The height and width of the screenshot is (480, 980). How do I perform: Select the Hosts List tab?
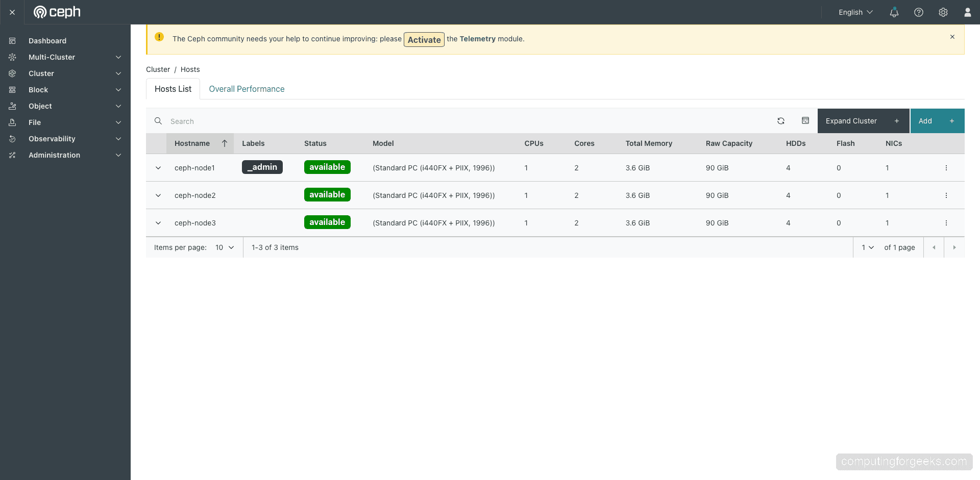(173, 89)
